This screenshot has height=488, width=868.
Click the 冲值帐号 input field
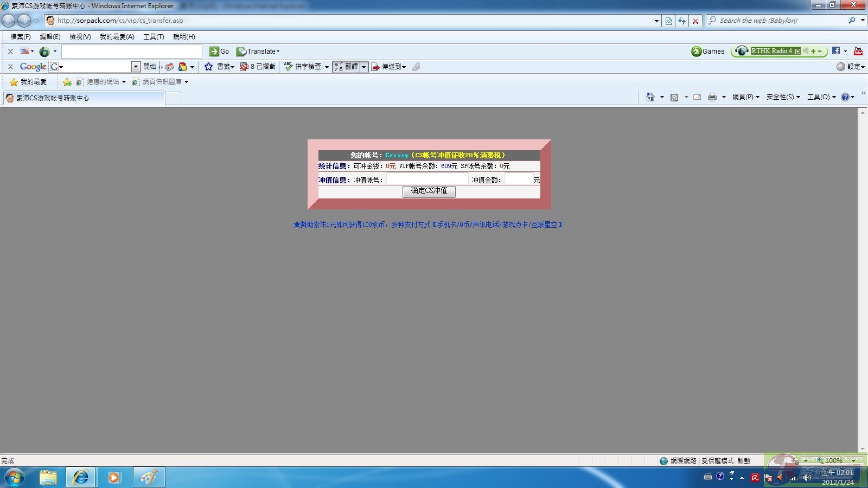pyautogui.click(x=427, y=179)
